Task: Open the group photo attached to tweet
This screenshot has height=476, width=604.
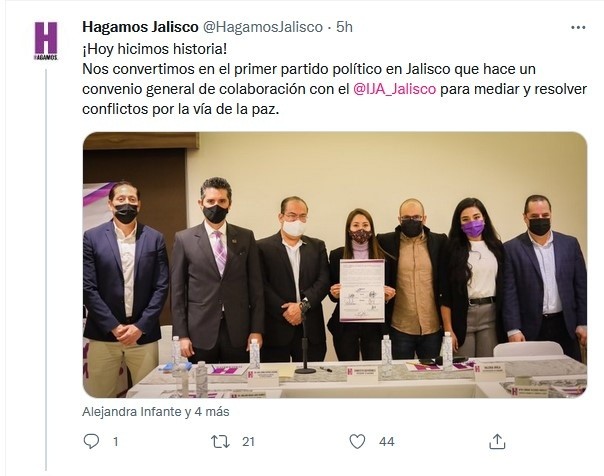Action: 335,265
